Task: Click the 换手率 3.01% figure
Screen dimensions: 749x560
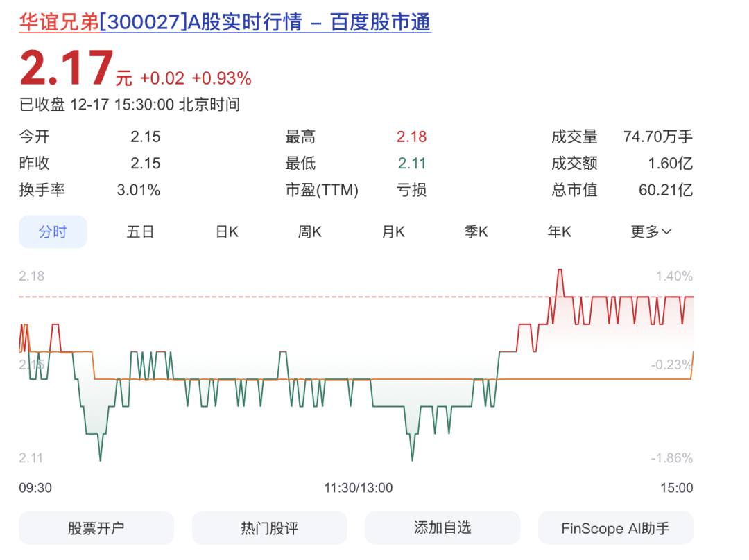Action: [x=139, y=190]
